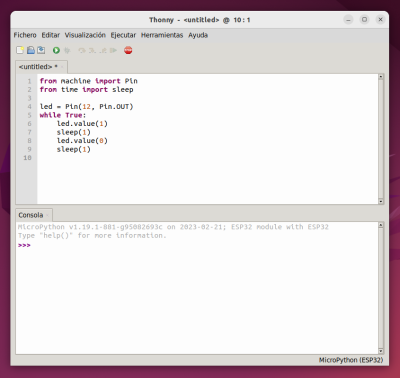400x378 pixels.
Task: Open the Ayuda menu
Action: 198,35
